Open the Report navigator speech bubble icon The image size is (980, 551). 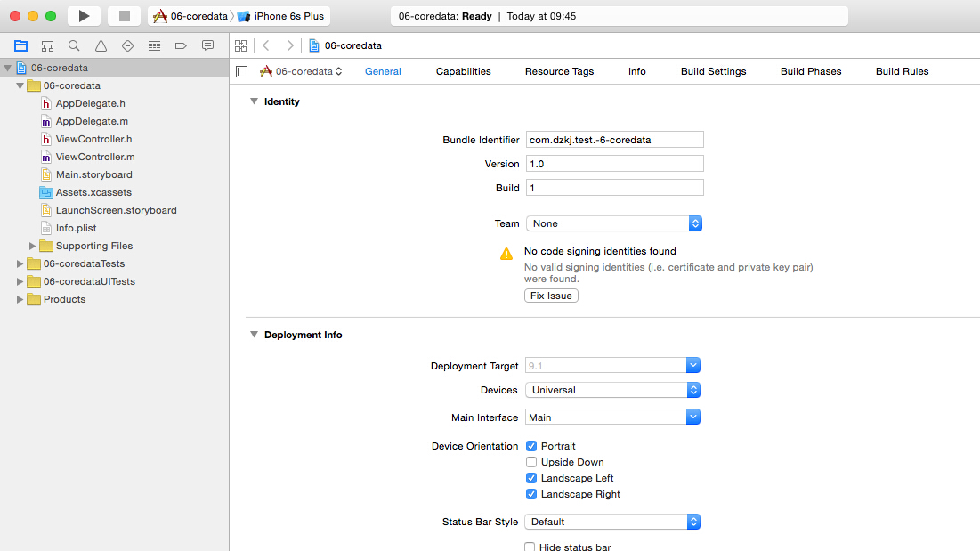[x=207, y=45]
